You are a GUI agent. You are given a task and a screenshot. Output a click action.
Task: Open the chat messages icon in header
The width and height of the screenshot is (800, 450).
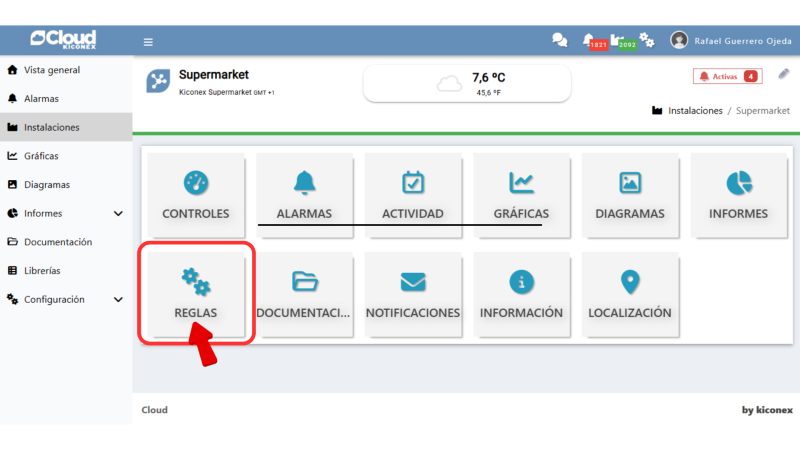[x=560, y=40]
